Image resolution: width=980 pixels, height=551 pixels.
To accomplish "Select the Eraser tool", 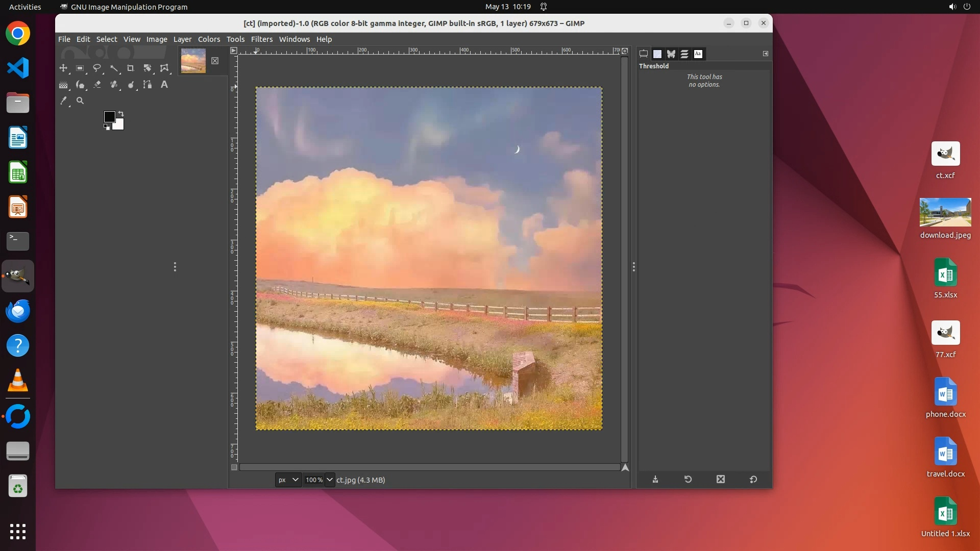I will click(x=97, y=85).
